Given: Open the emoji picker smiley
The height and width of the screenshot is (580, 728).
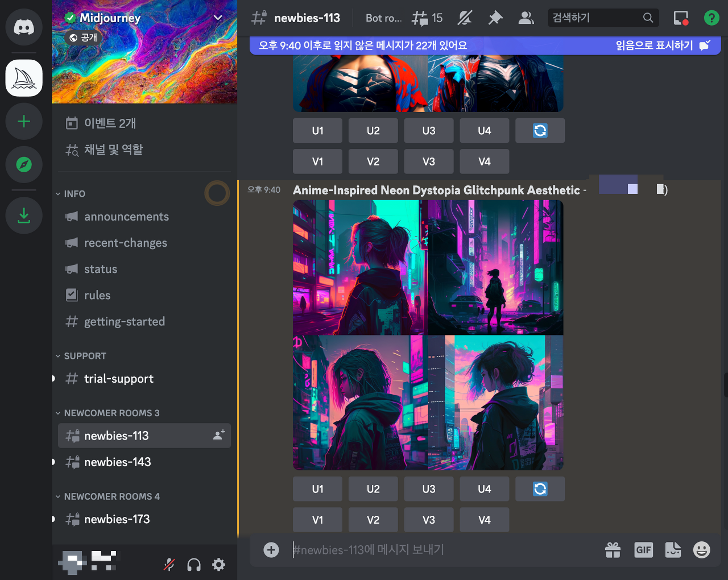Looking at the screenshot, I should tap(702, 550).
